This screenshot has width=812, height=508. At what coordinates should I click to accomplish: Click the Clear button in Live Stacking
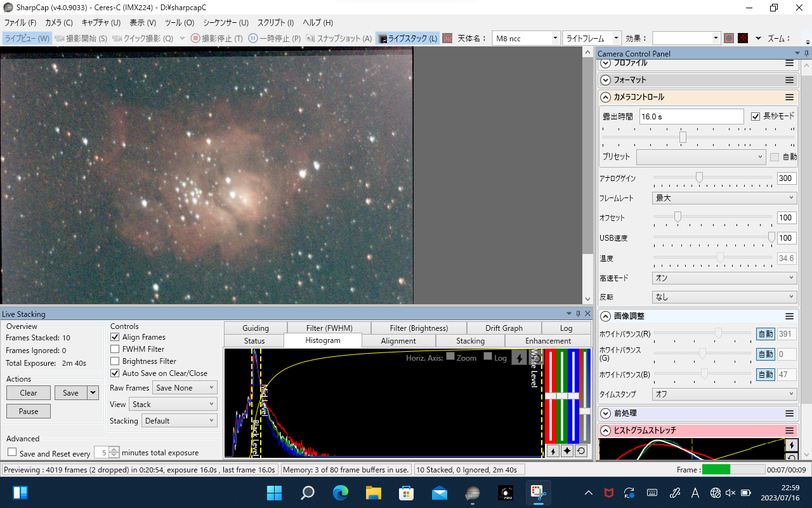click(x=29, y=393)
